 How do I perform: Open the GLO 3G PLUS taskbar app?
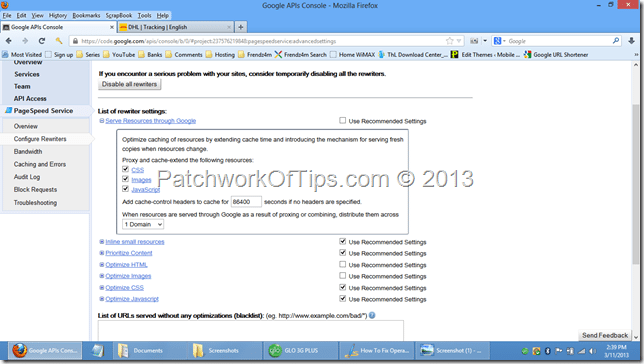(x=300, y=350)
